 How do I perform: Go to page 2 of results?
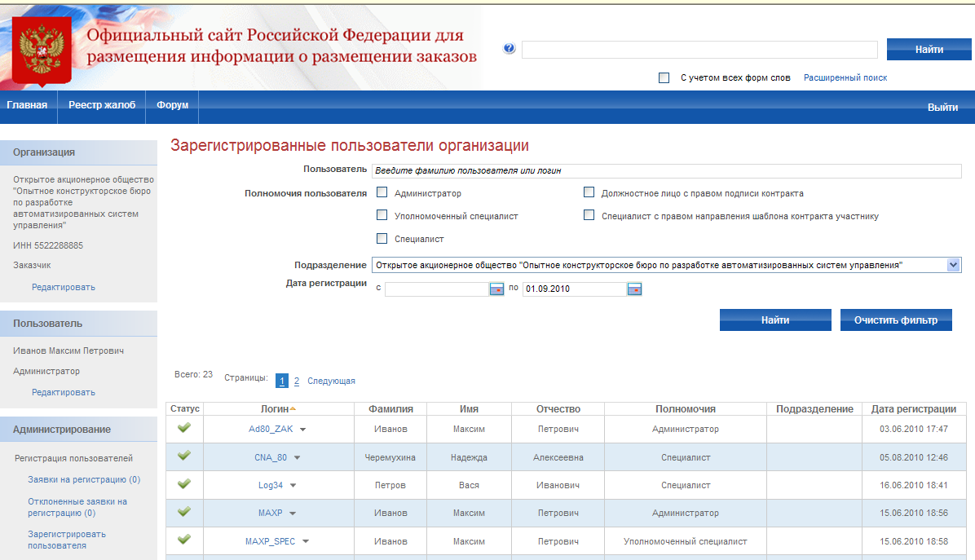click(x=297, y=381)
